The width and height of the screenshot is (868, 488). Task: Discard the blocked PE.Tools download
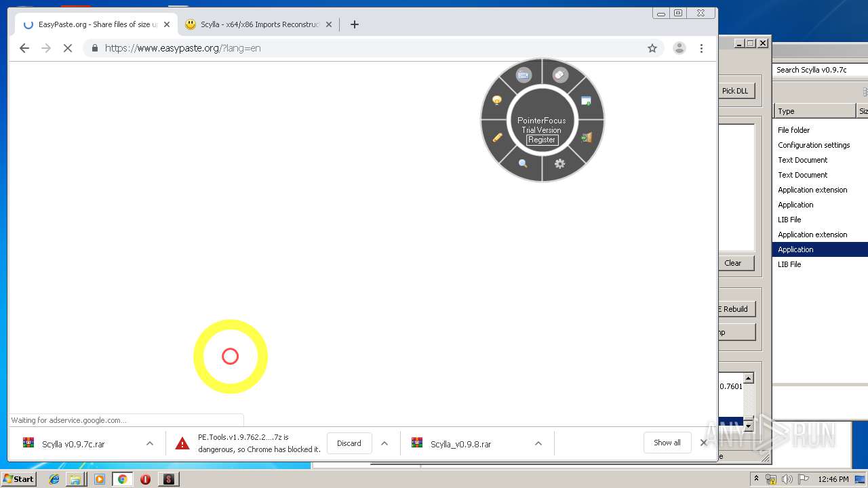[x=349, y=443]
